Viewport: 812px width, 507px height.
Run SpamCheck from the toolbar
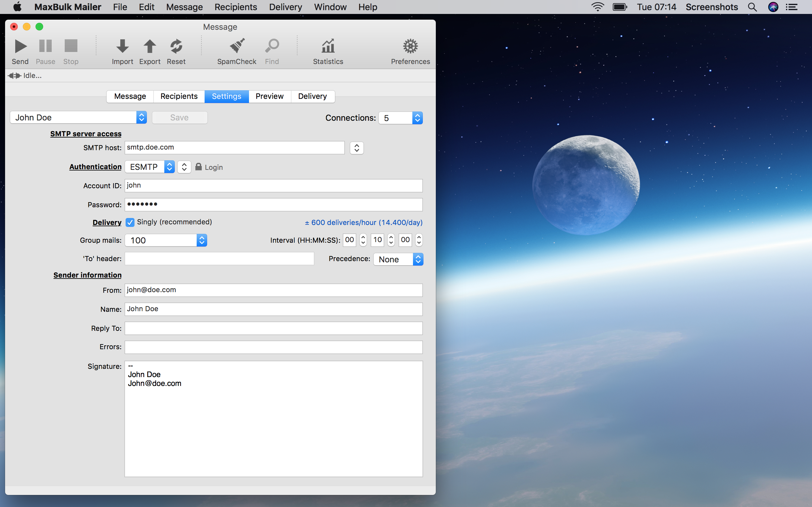(x=237, y=46)
